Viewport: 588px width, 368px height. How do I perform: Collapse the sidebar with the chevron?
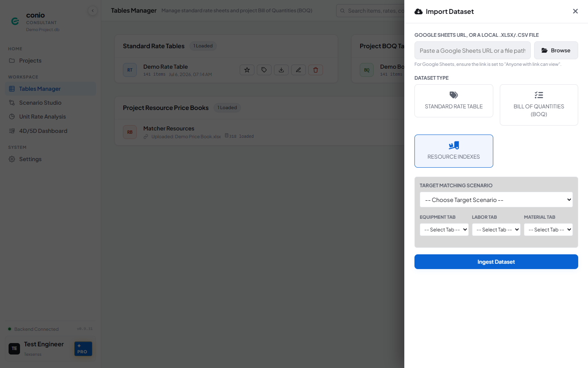coord(93,11)
